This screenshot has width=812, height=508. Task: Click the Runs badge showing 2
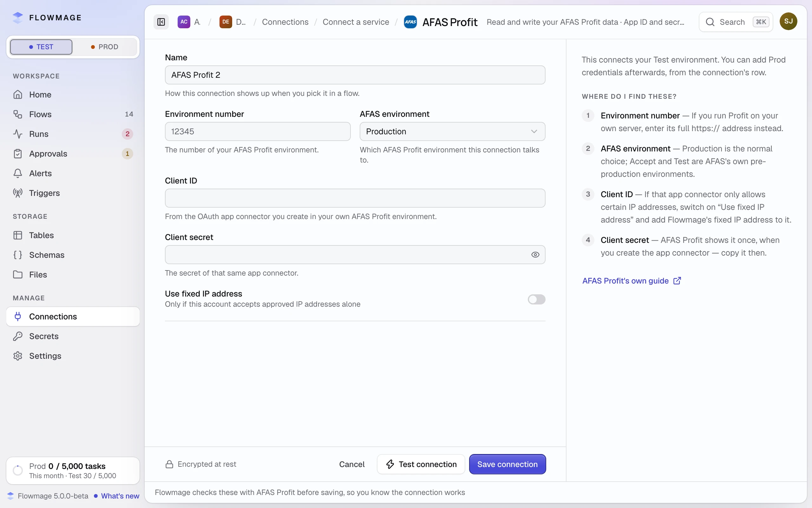[128, 134]
